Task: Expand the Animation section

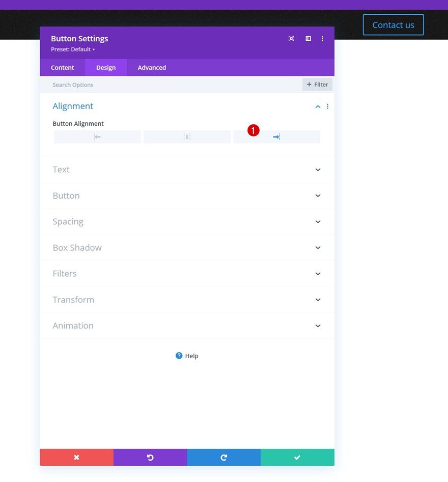Action: [187, 325]
